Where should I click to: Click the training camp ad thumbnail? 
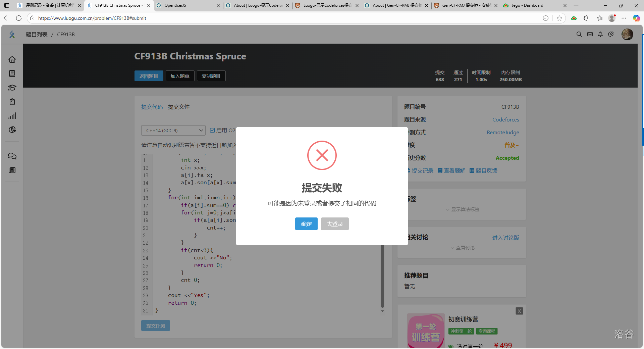(x=426, y=331)
